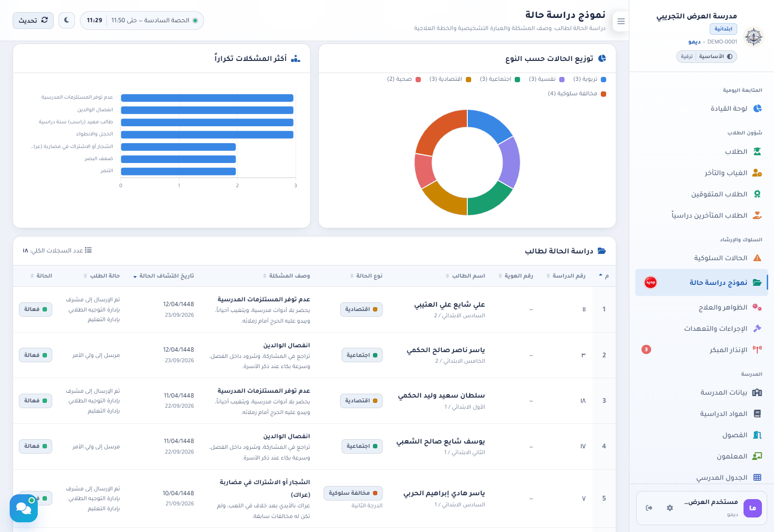Click student name يوسف شايع صالح الشعبي
Image resolution: width=774 pixels, height=532 pixels.
[441, 441]
